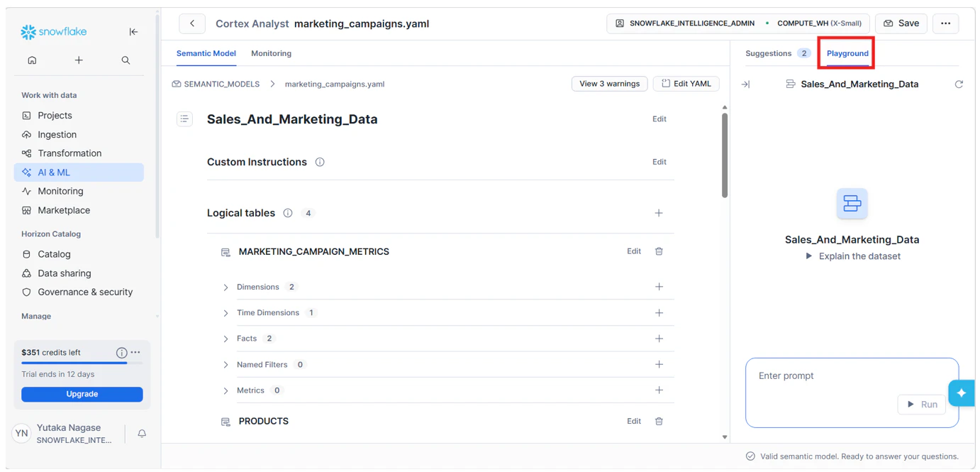Open the sidebar search icon

126,60
